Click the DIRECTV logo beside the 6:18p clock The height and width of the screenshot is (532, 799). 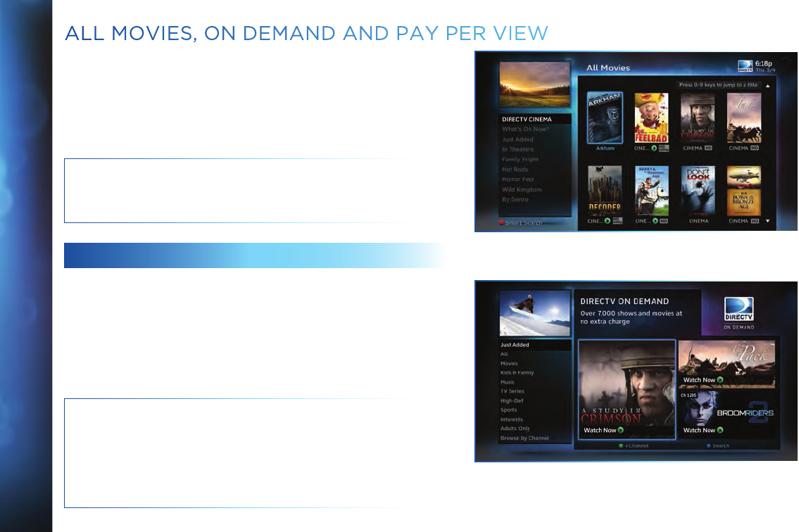pos(745,65)
